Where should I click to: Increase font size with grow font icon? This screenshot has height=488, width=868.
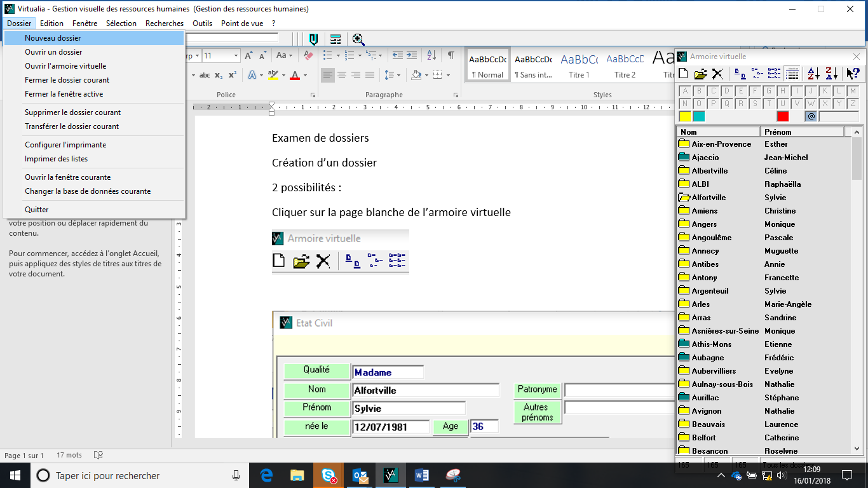(248, 56)
